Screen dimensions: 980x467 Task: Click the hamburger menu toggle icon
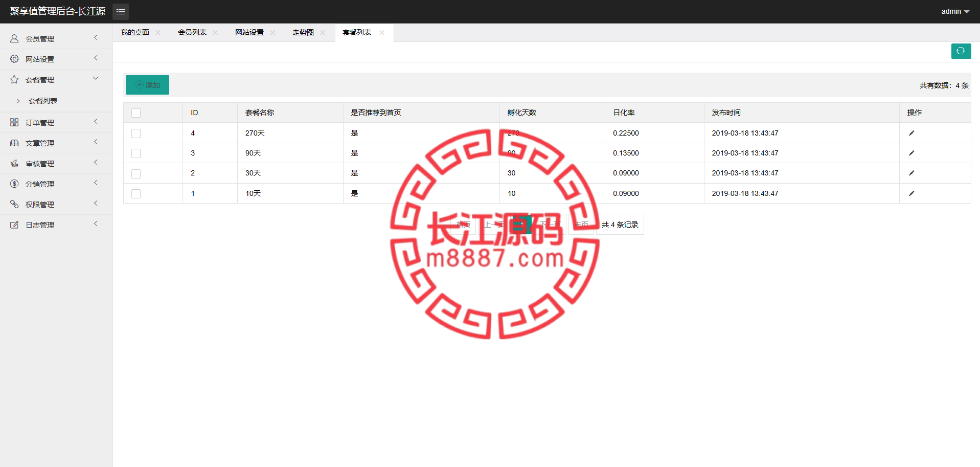pyautogui.click(x=121, y=11)
